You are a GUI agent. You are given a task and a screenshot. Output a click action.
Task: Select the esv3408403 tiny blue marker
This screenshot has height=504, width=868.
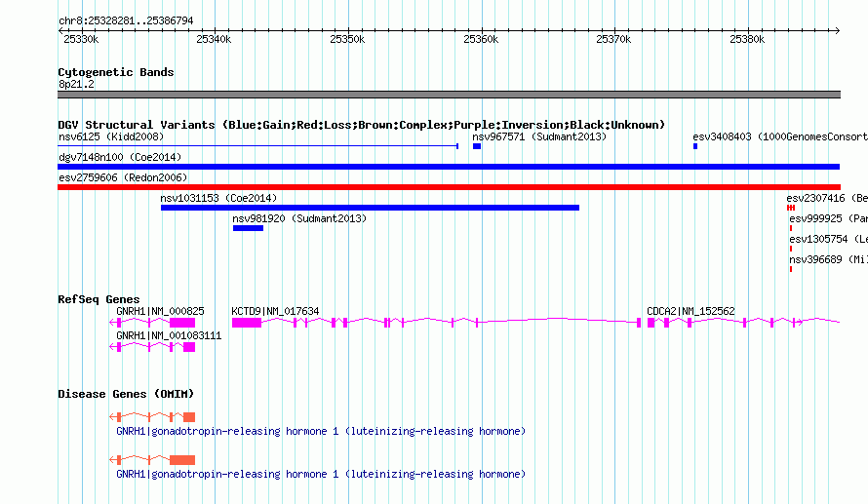click(695, 146)
